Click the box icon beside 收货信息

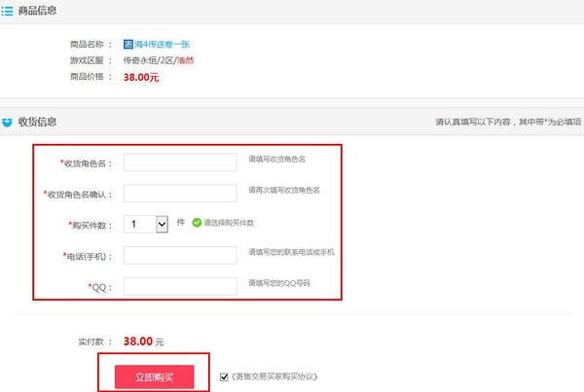(7, 123)
